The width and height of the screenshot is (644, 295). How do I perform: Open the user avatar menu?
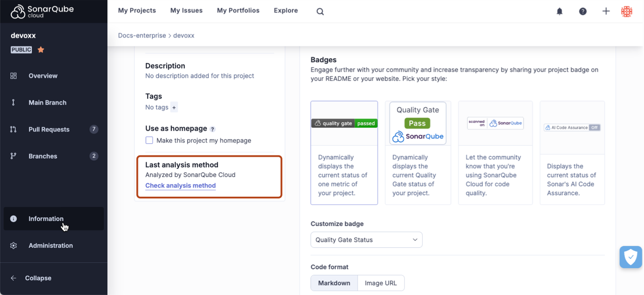pyautogui.click(x=627, y=11)
